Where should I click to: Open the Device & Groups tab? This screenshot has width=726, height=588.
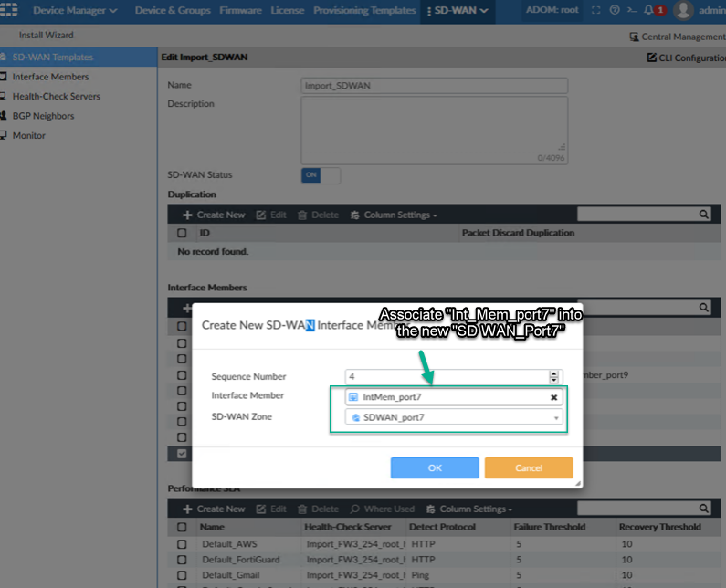tap(173, 10)
